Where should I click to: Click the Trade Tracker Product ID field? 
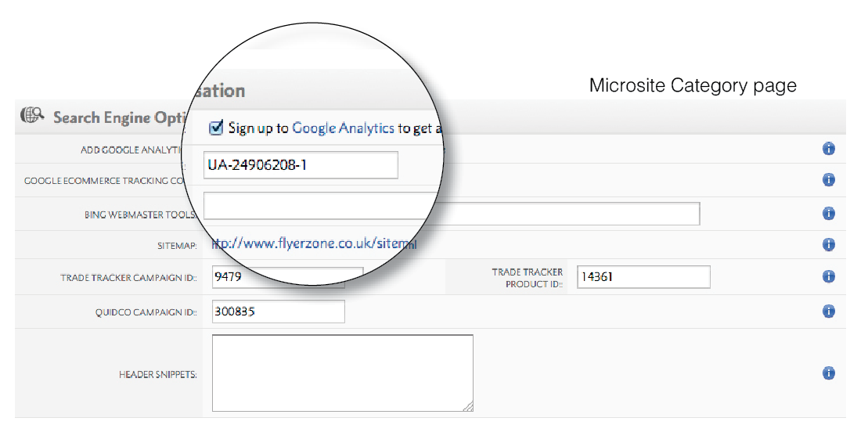coord(643,276)
